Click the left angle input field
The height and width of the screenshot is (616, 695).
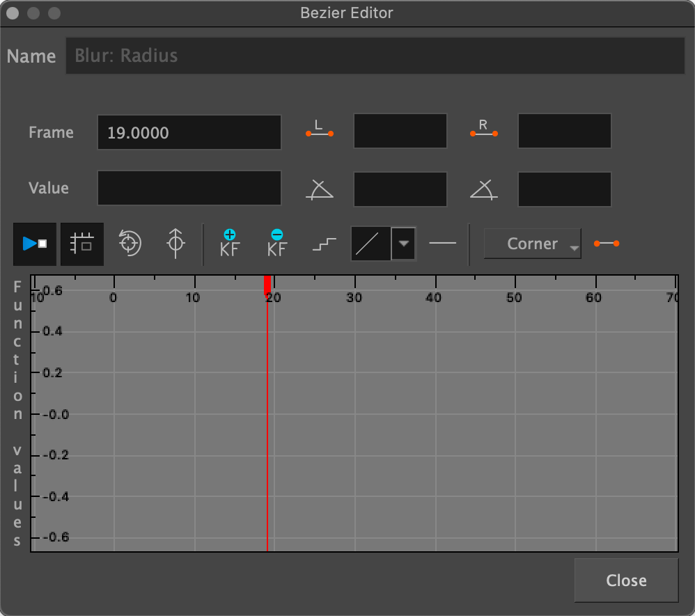click(x=400, y=189)
